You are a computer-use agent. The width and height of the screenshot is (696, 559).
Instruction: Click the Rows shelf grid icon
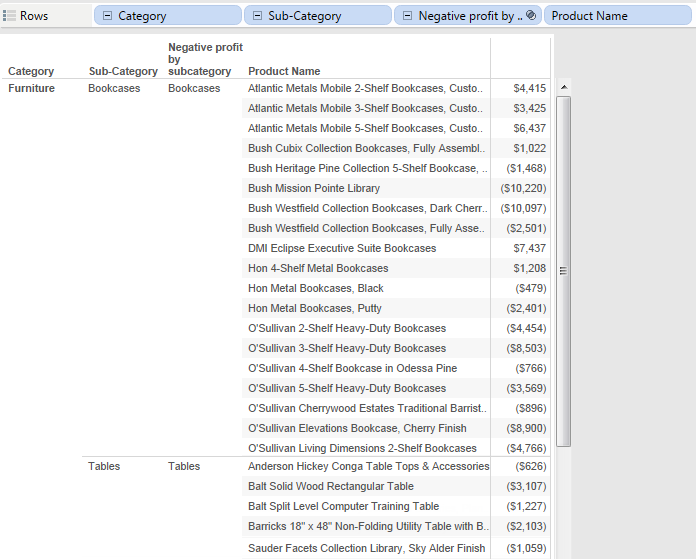pos(10,16)
